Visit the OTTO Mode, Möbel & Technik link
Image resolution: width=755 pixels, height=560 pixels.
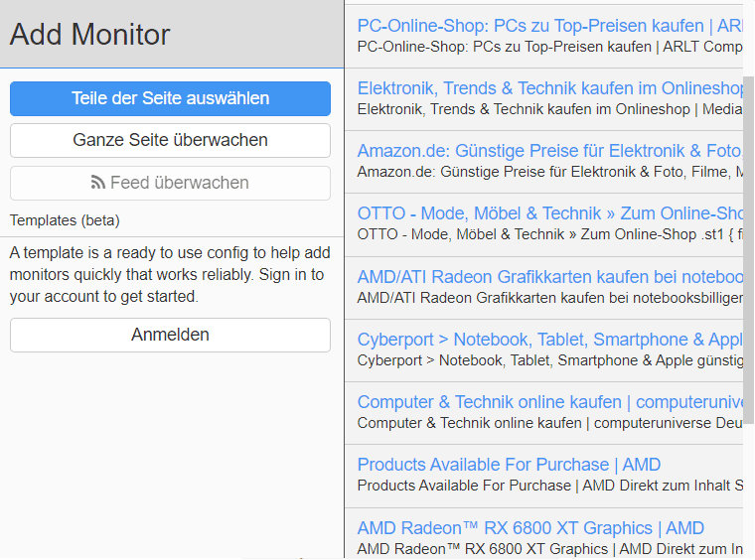[x=550, y=213]
